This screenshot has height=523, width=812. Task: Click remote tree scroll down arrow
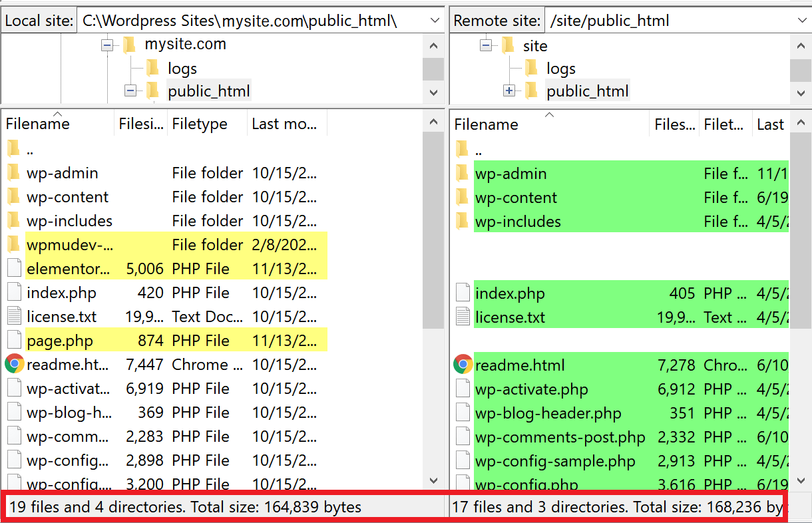(800, 92)
